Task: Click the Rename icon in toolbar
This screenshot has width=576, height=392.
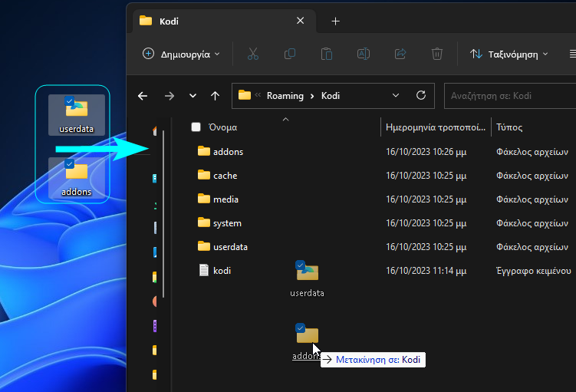Action: 364,54
